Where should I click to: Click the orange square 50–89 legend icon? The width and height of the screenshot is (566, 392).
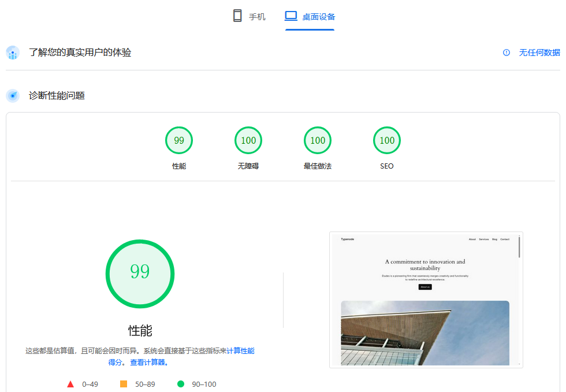point(124,384)
